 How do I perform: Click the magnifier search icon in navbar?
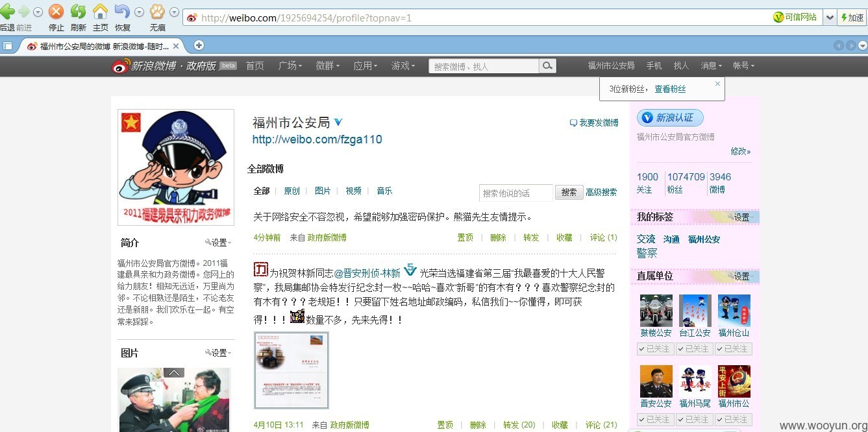[x=548, y=66]
